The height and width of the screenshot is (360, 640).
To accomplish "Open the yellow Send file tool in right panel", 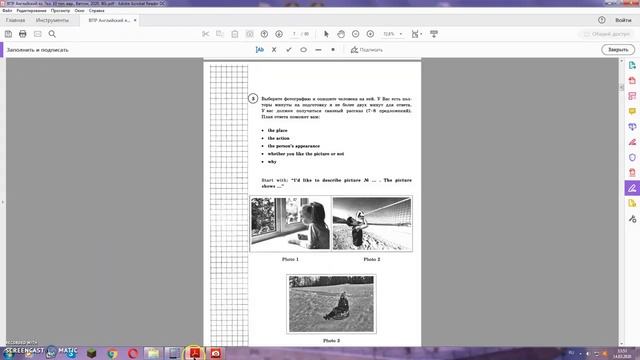I will (632, 203).
